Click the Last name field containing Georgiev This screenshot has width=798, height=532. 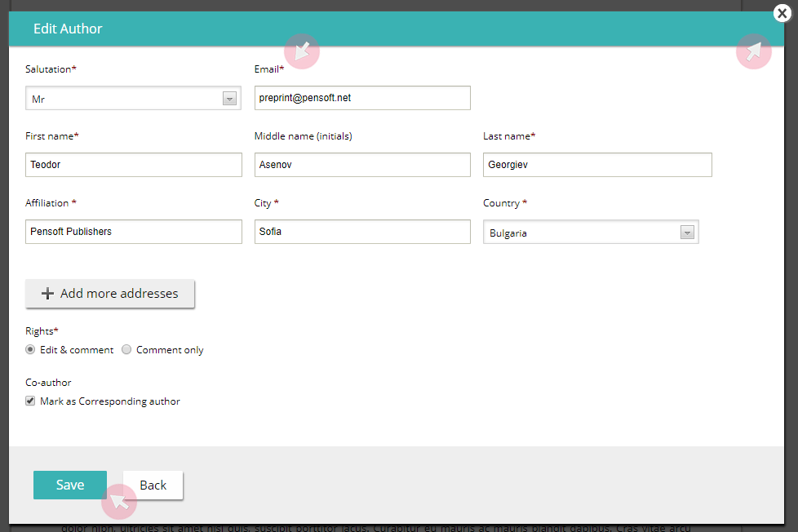pos(597,165)
